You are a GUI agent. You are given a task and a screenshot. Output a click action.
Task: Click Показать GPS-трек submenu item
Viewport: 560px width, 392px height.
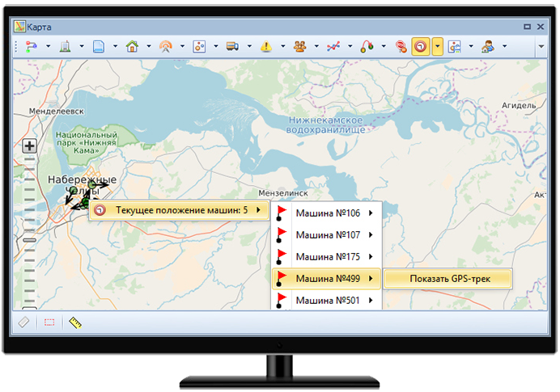[448, 279]
